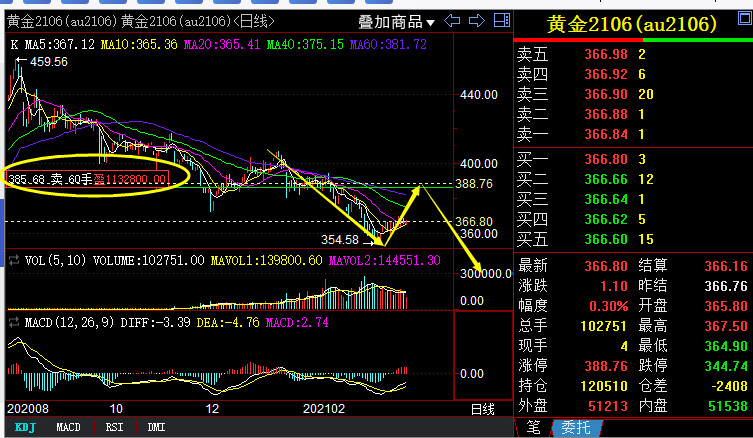Viewport: 753px width, 438px height.
Task: Open the 笔 tick details tab
Action: click(533, 428)
